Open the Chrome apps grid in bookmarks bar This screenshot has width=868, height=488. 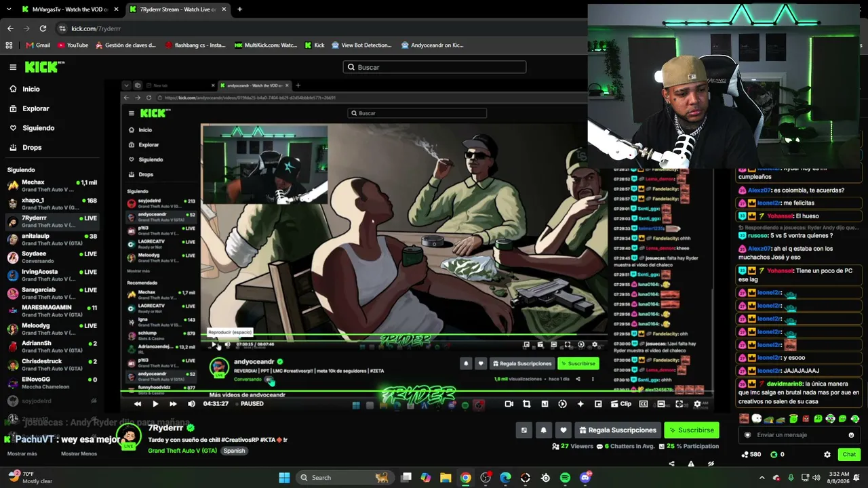coord(9,45)
